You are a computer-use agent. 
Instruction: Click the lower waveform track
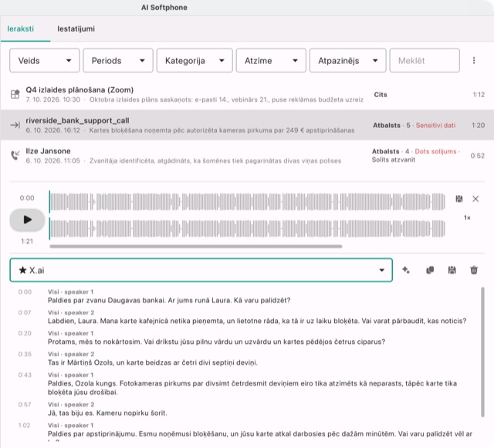(x=247, y=228)
